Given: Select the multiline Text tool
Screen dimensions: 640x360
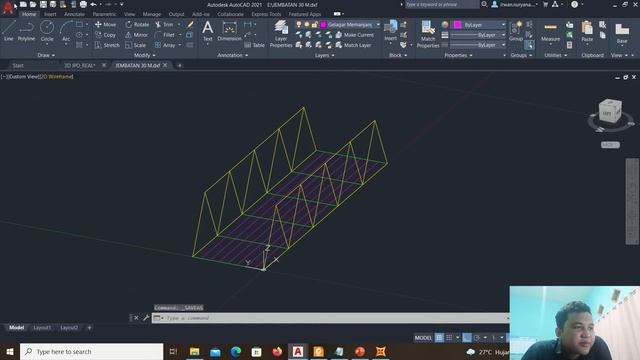Looking at the screenshot, I should 207,31.
